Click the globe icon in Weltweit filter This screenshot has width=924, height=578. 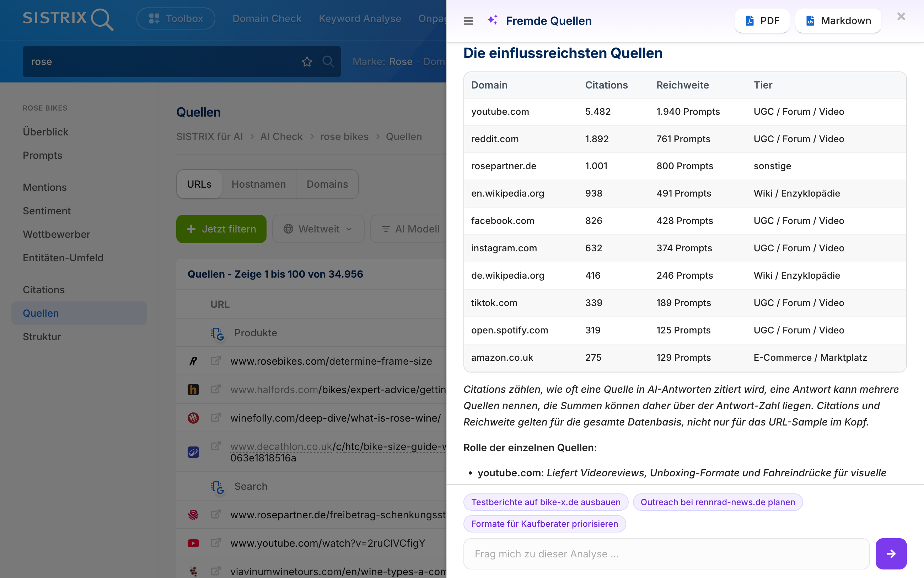[x=288, y=229]
